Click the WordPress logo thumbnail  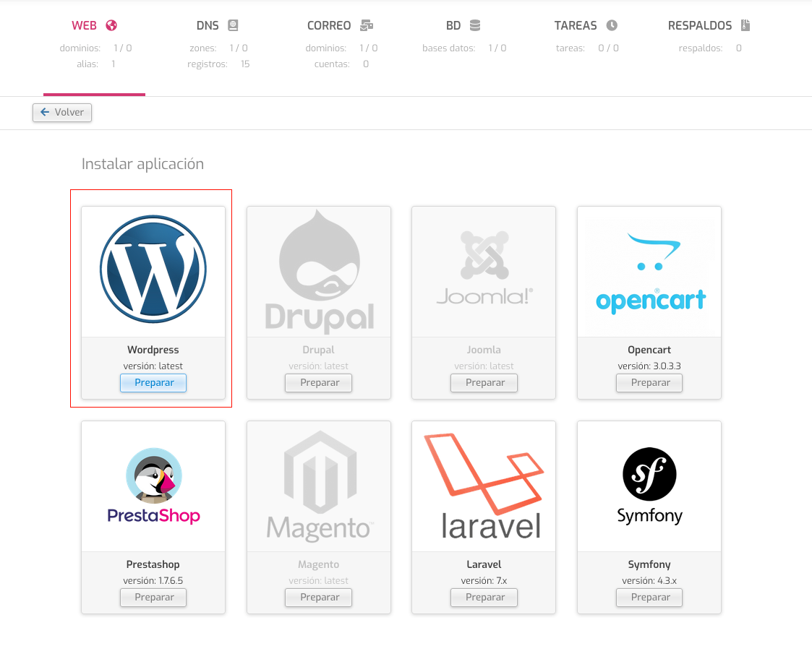point(153,269)
